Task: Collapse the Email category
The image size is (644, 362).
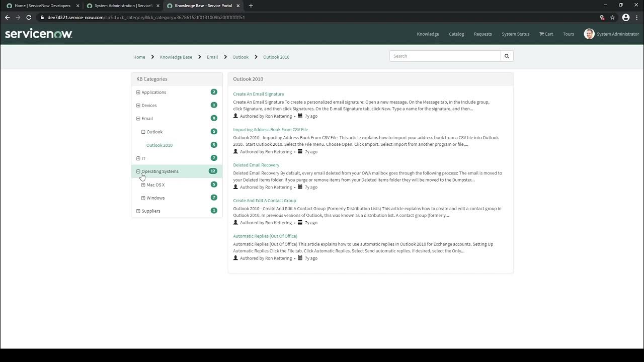Action: point(138,118)
